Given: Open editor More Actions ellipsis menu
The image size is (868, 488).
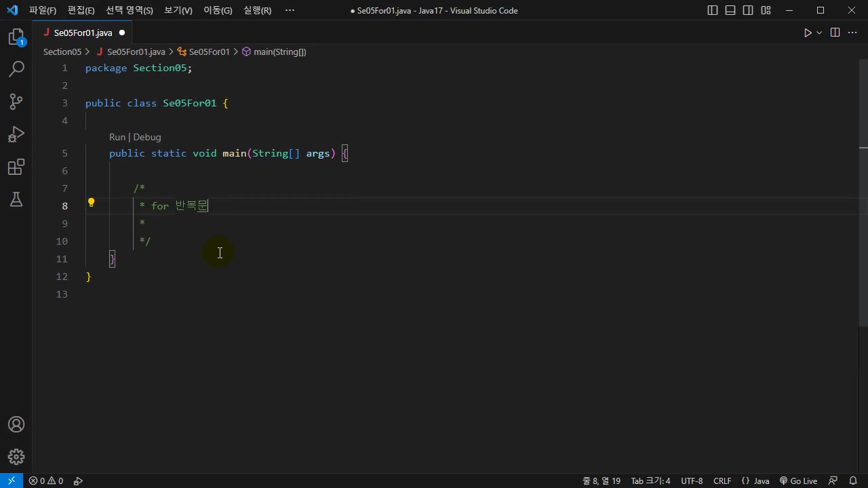Looking at the screenshot, I should pos(852,33).
